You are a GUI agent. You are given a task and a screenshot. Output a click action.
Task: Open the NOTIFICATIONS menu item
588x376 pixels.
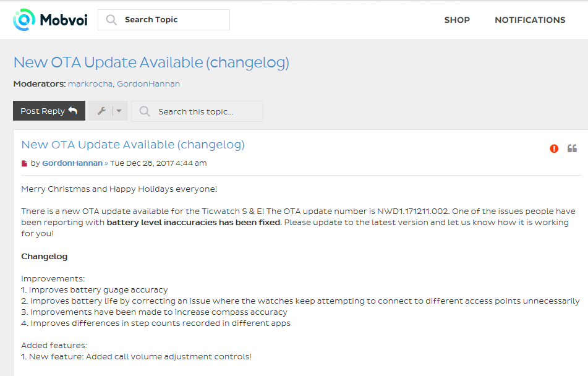[x=530, y=20]
